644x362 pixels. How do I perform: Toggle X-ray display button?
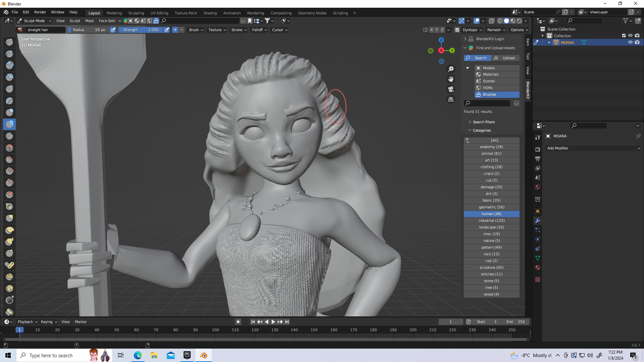[x=492, y=21]
